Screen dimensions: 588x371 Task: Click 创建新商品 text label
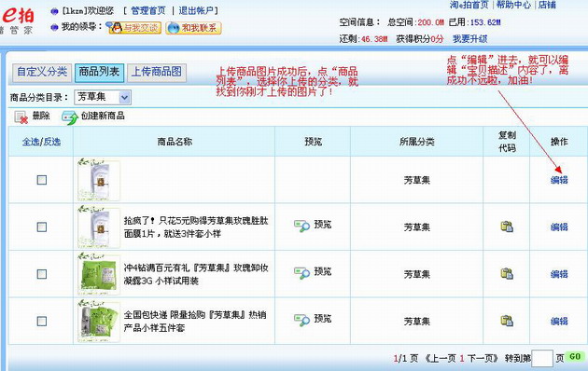(103, 116)
